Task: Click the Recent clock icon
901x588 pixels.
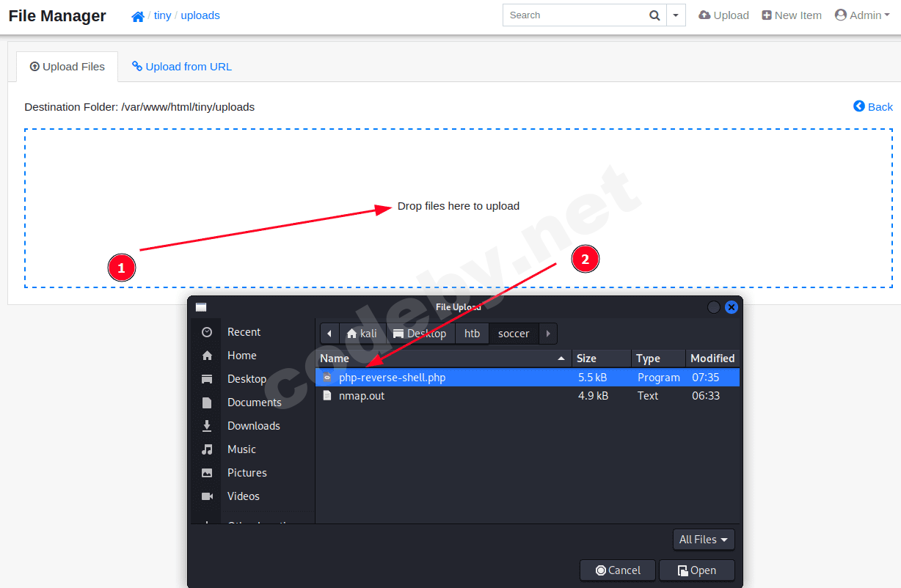Action: [x=207, y=332]
